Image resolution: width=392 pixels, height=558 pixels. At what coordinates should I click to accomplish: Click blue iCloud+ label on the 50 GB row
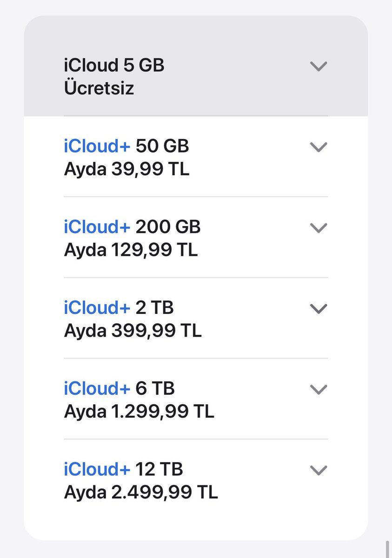[x=97, y=146]
